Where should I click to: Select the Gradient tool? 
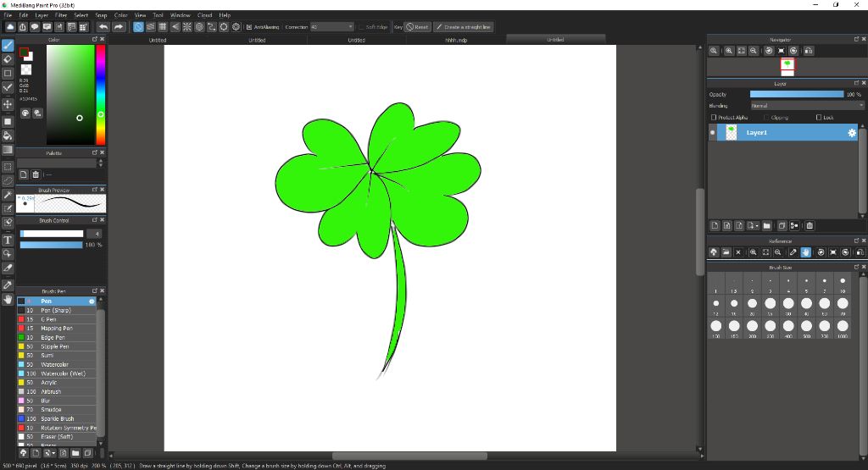[x=8, y=150]
